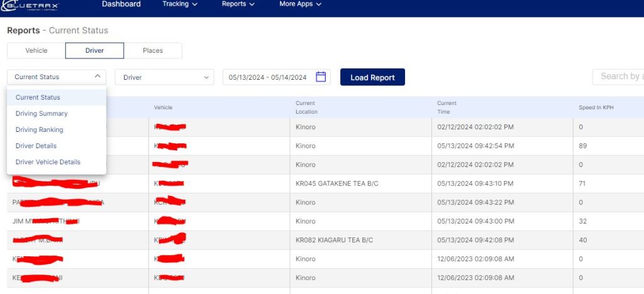Open the More Apps menu
The width and height of the screenshot is (644, 294).
click(300, 4)
